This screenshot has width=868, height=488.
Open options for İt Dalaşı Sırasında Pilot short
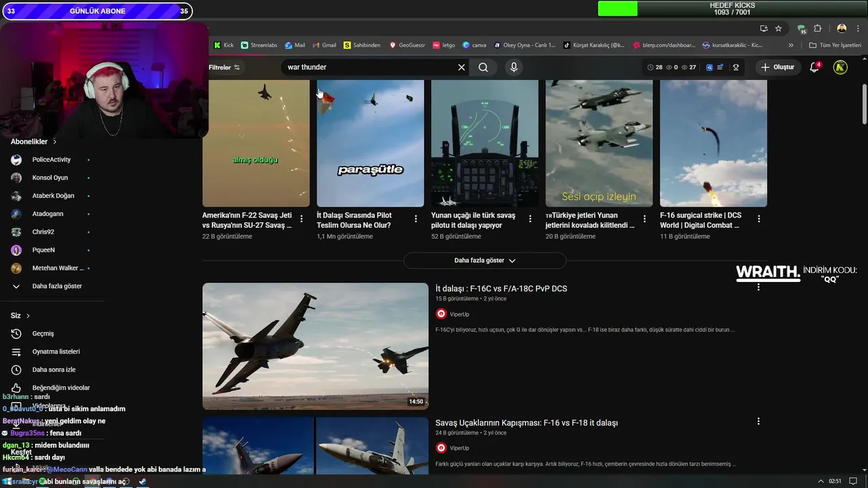(416, 219)
